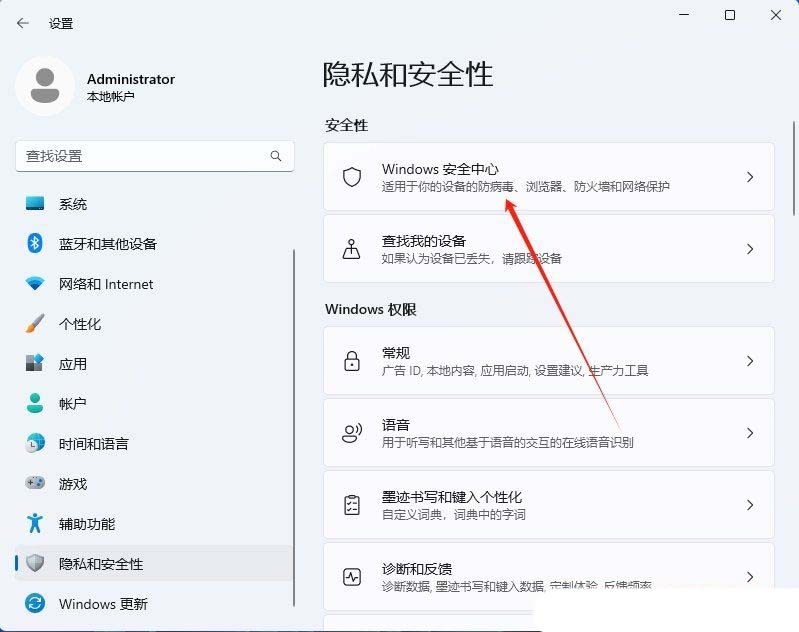Click the speech icon in 语音 card
The width and height of the screenshot is (799, 632).
(352, 433)
